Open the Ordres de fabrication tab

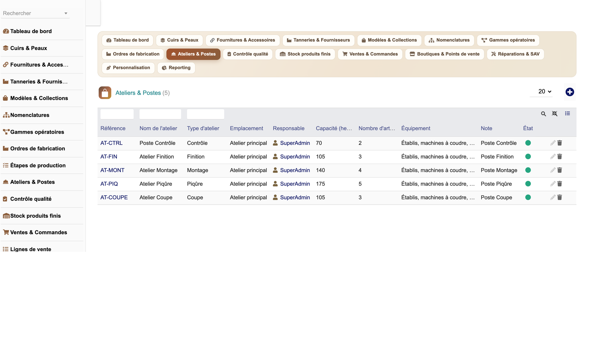(x=133, y=54)
